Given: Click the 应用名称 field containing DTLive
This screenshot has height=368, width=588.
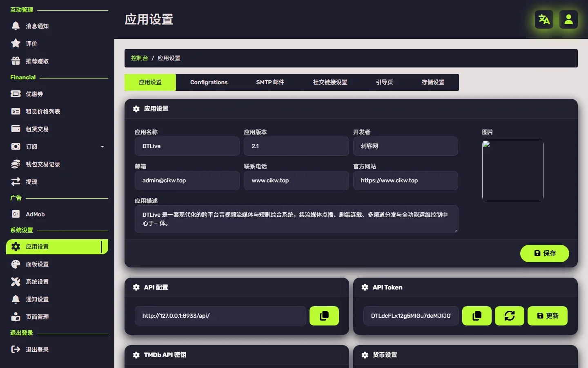Looking at the screenshot, I should (x=187, y=146).
